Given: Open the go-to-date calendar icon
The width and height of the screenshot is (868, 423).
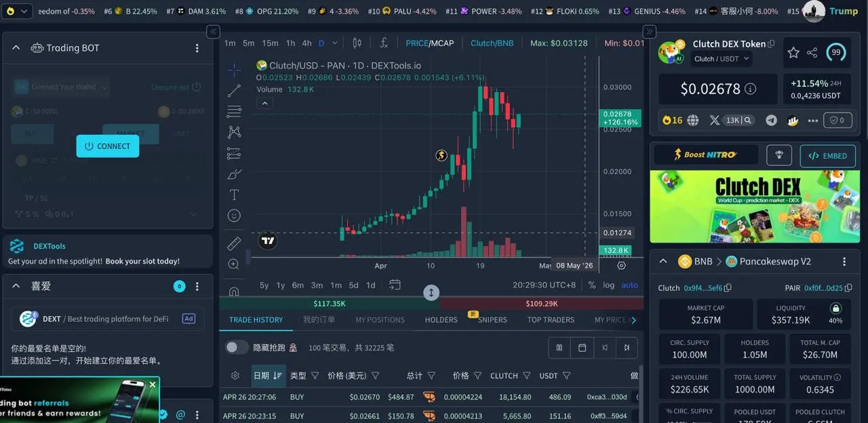Looking at the screenshot, I should coord(395,285).
